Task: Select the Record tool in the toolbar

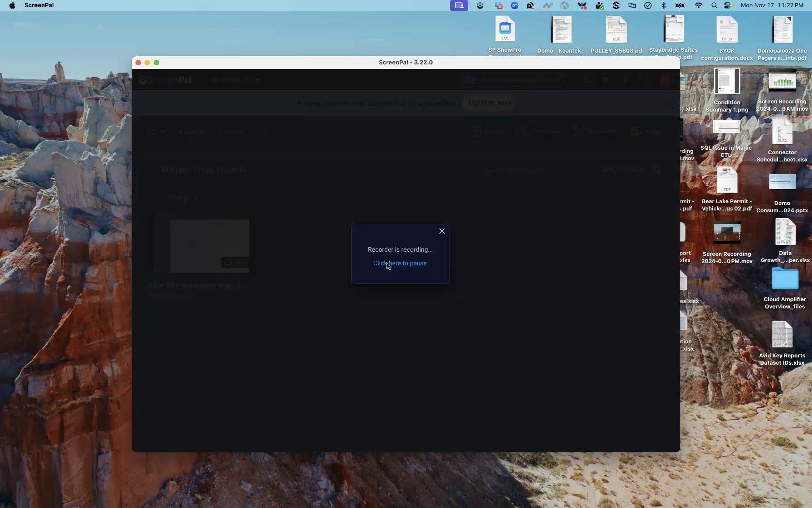Action: [x=487, y=132]
